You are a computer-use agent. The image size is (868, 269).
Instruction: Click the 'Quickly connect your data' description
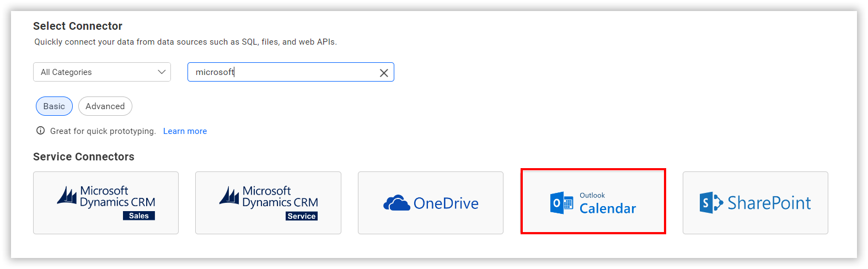click(186, 42)
